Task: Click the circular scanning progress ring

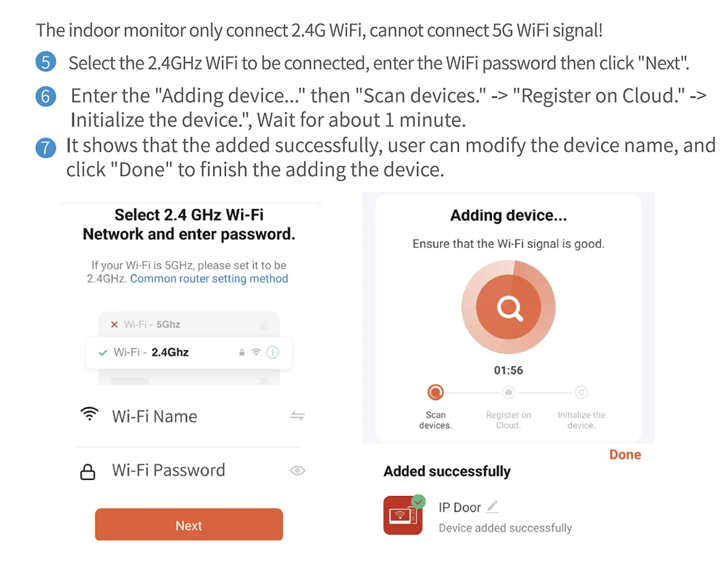Action: point(508,309)
